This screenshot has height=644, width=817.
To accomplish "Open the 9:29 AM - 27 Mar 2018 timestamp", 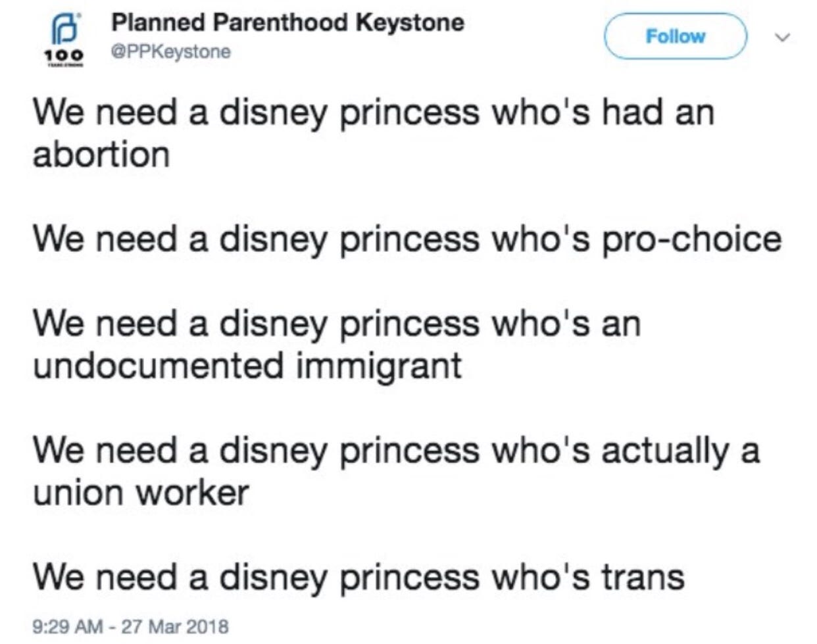I will coord(130,626).
